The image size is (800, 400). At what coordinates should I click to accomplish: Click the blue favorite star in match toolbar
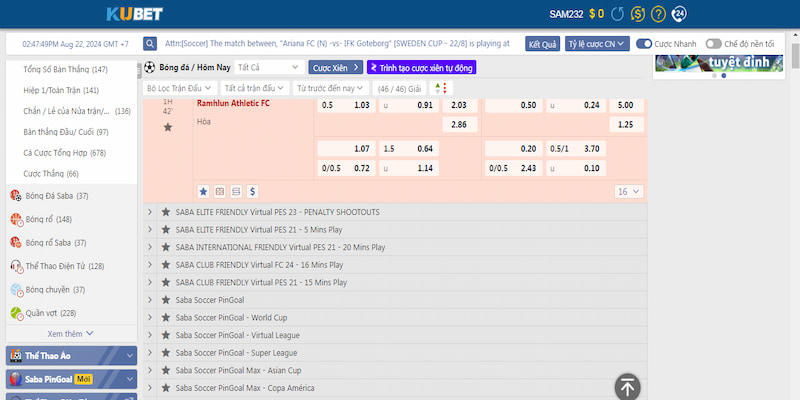tap(203, 191)
